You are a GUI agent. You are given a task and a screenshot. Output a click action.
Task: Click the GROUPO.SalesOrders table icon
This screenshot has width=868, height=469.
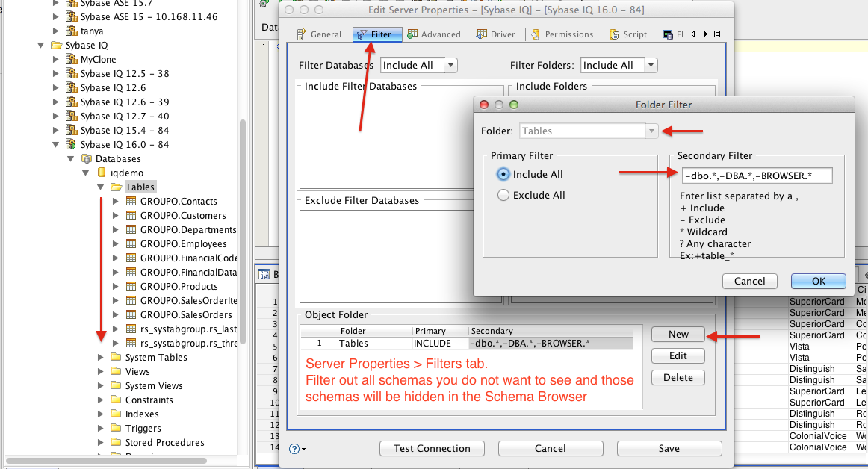coord(131,314)
